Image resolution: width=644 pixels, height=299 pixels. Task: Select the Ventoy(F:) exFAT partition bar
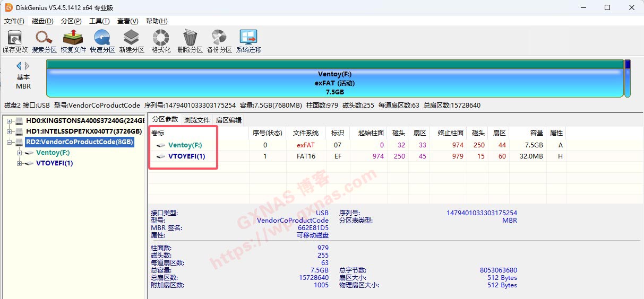tap(334, 83)
